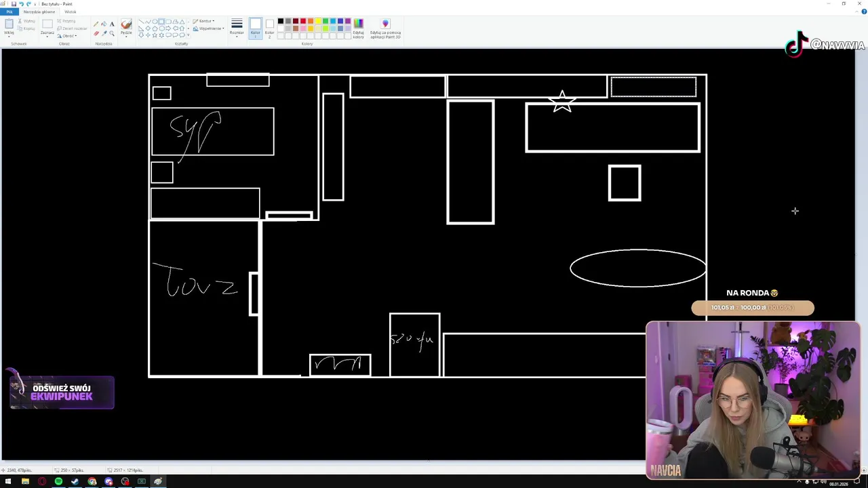Select the Five-point star shape

coord(155,35)
